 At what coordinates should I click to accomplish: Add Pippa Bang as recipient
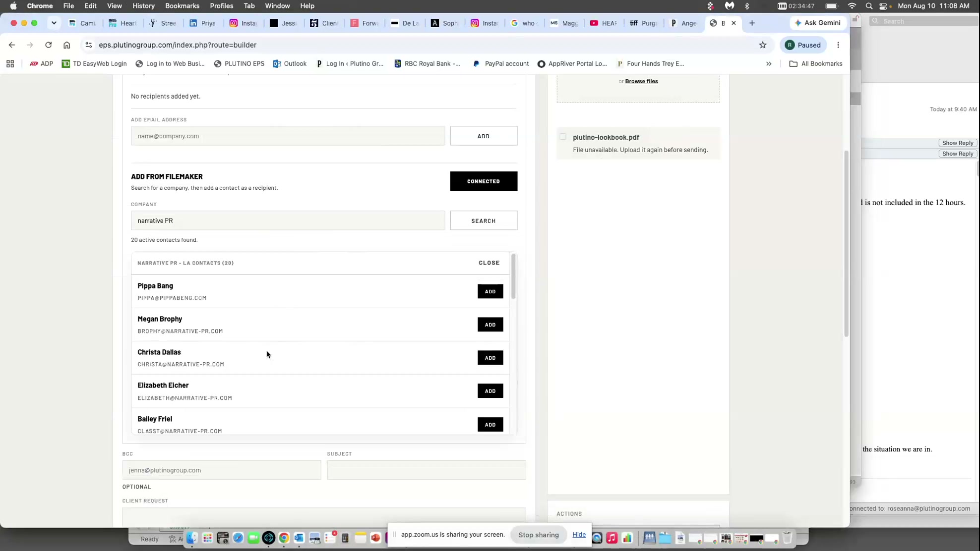[x=490, y=292]
